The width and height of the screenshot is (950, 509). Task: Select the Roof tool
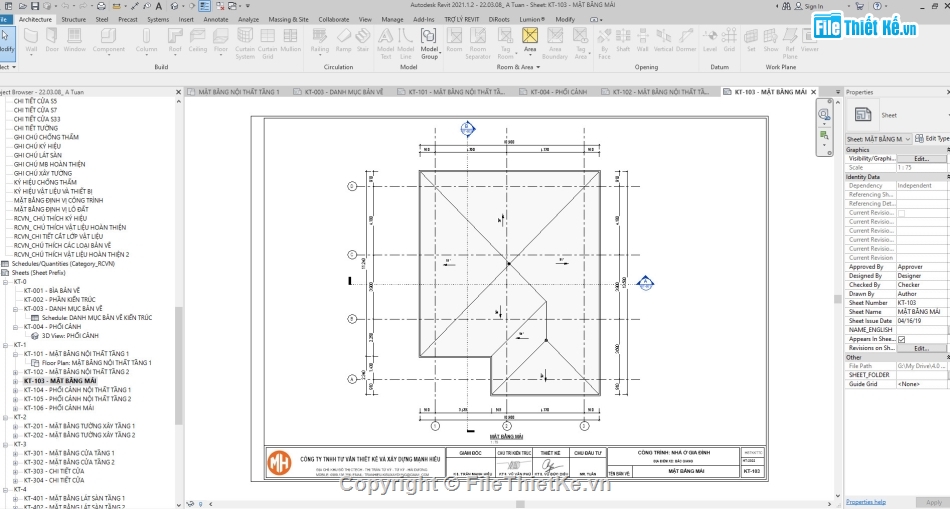[174, 40]
